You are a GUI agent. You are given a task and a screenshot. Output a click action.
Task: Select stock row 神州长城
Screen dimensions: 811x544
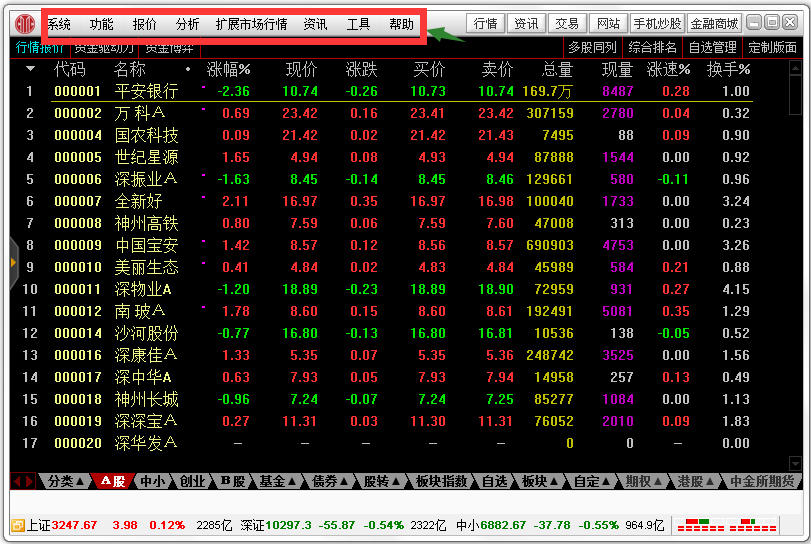coord(401,399)
